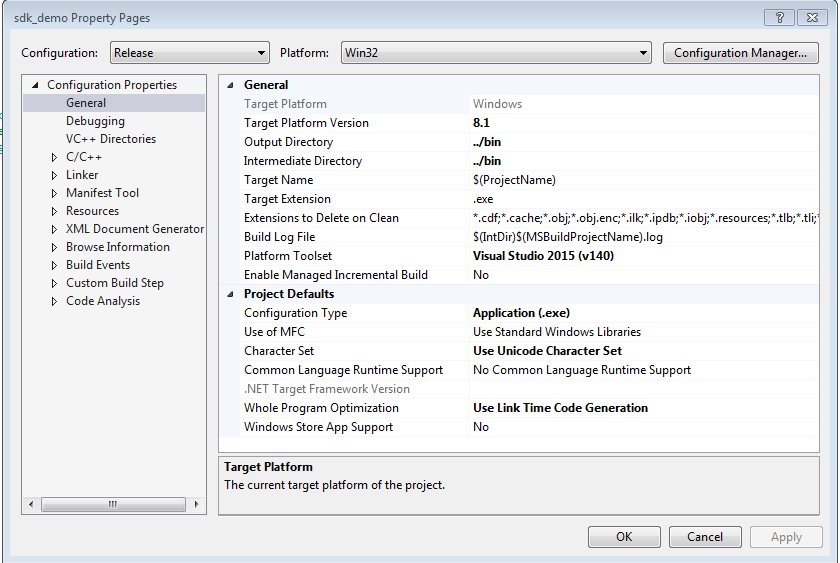
Task: Expand the Code Analysis node
Action: coord(55,301)
